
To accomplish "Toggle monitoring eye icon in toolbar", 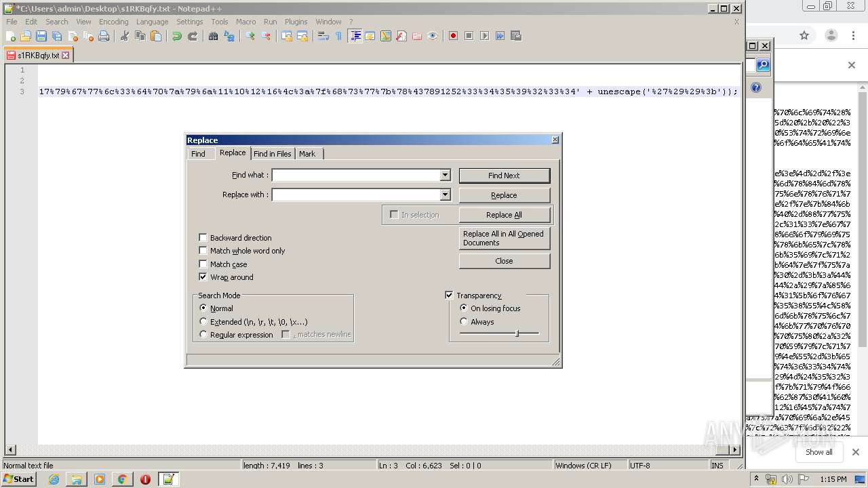I will coord(433,36).
